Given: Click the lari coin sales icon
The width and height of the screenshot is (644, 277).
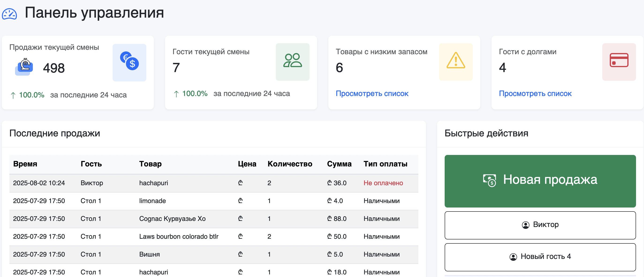Looking at the screenshot, I should tap(24, 67).
